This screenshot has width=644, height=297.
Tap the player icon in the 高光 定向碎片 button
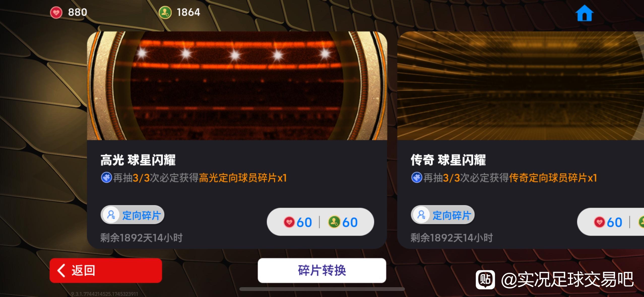click(x=111, y=215)
